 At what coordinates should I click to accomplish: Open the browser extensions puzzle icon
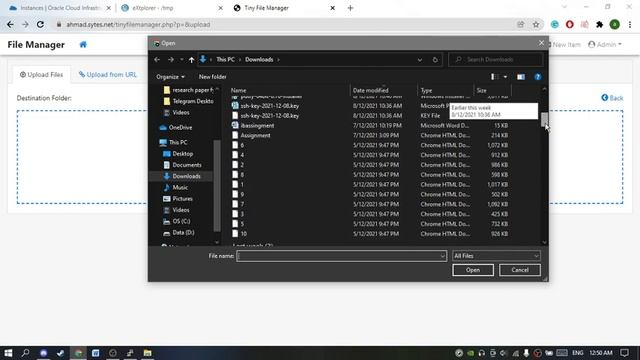coord(599,24)
